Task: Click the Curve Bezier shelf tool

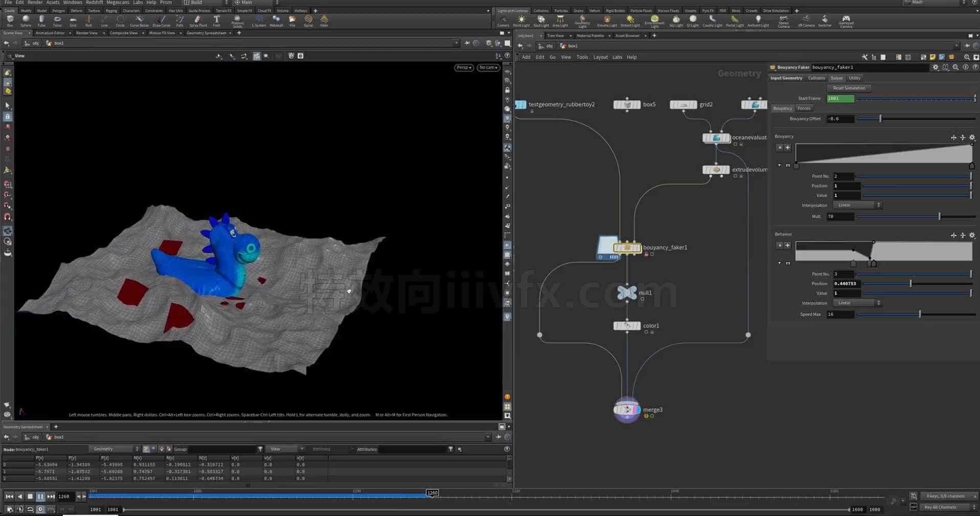Action: [x=139, y=21]
